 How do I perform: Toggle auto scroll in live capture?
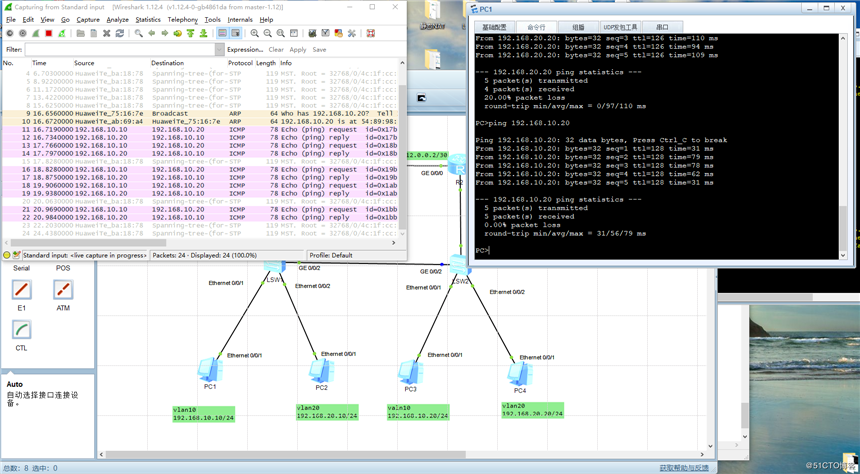[x=236, y=33]
